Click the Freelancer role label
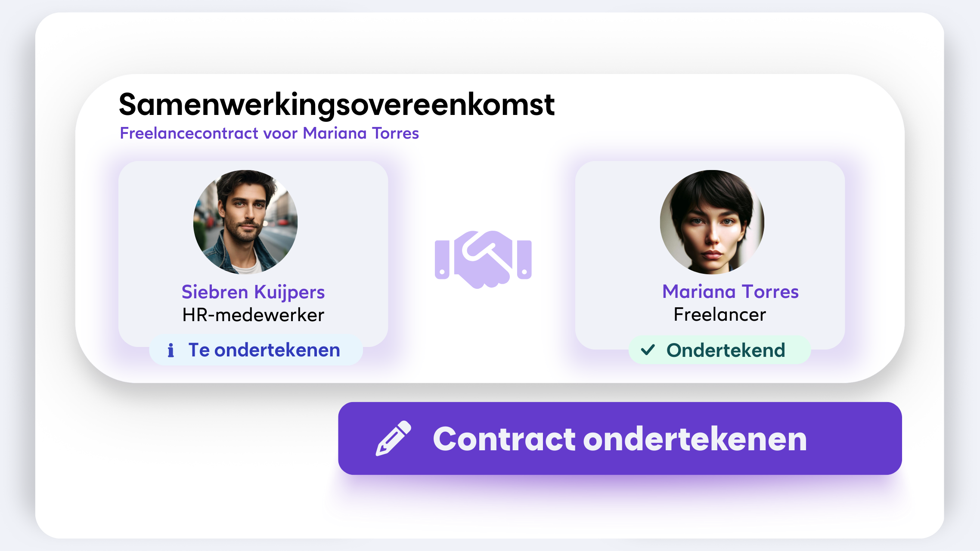980x551 pixels. pos(719,315)
